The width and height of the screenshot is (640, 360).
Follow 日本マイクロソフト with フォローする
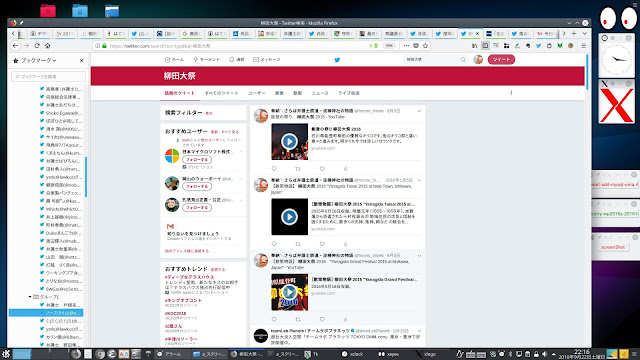tap(197, 160)
